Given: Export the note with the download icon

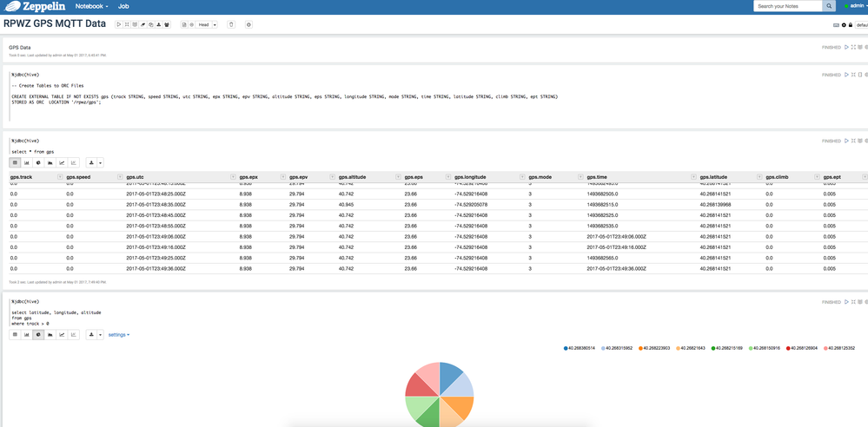Looking at the screenshot, I should tap(158, 24).
